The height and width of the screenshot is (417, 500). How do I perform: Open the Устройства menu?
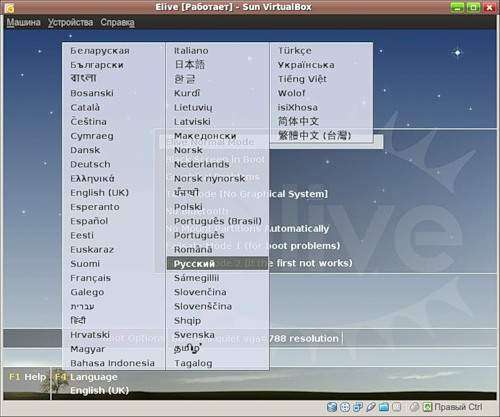tap(70, 22)
